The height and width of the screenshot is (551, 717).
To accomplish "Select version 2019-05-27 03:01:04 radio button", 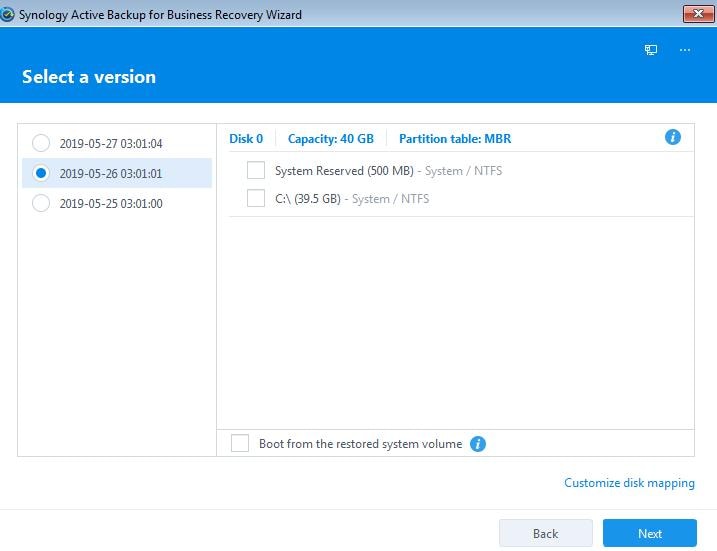I will click(41, 143).
